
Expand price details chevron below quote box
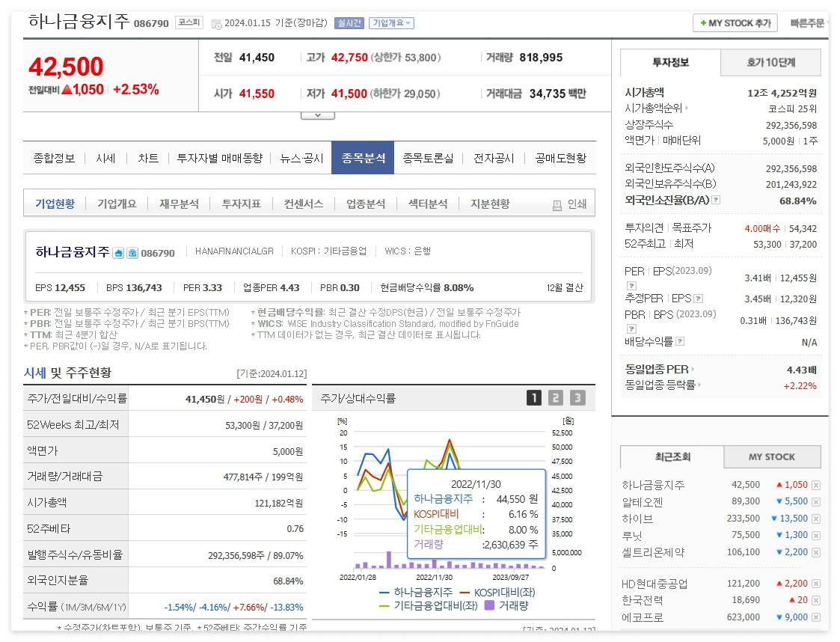click(x=318, y=115)
